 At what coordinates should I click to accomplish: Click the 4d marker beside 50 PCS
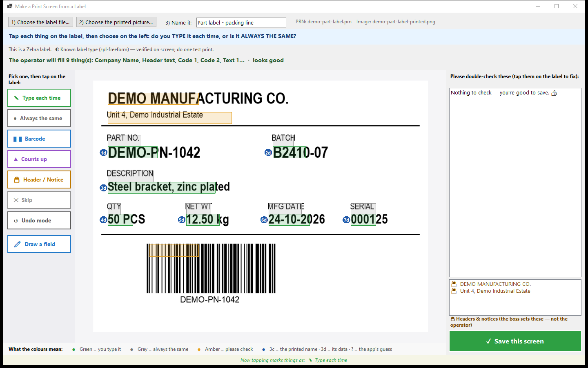point(103,220)
